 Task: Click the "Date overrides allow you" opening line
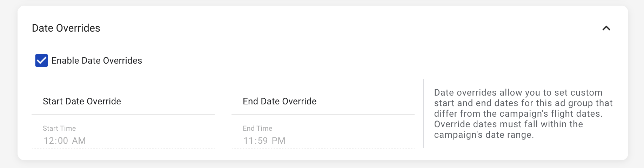(491, 93)
